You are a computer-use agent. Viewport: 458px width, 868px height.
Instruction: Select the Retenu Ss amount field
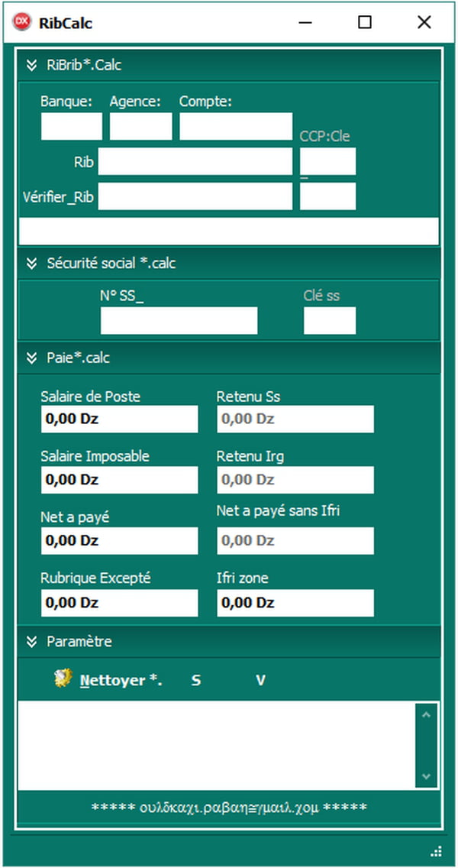pyautogui.click(x=295, y=419)
